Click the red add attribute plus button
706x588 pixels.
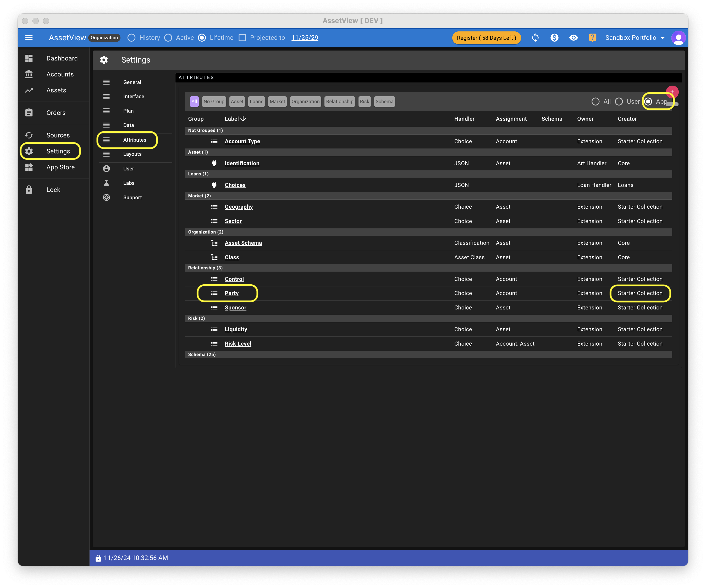(x=672, y=92)
